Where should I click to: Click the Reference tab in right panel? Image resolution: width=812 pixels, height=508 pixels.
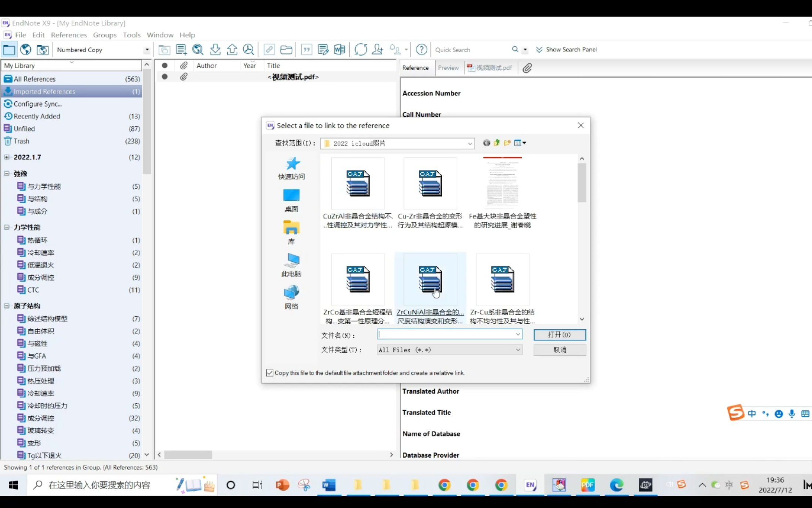coord(416,67)
